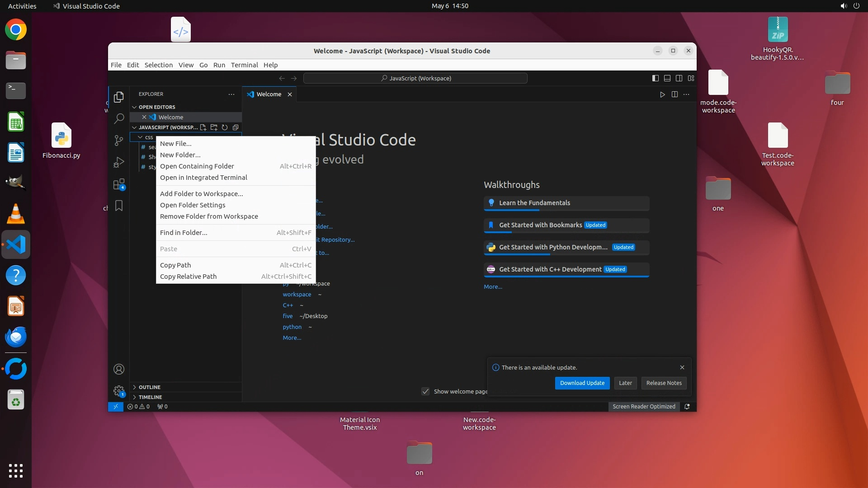Toggle Primary Side Bar layout button
Image resolution: width=868 pixels, height=488 pixels.
pyautogui.click(x=656, y=78)
